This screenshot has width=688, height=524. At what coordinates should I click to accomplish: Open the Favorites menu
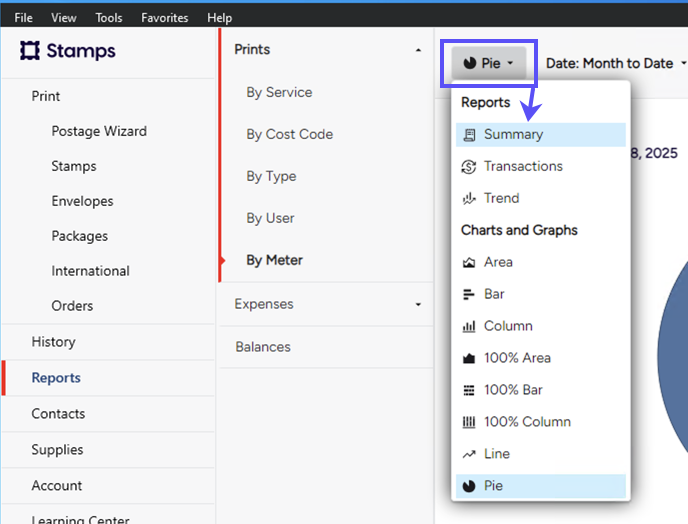point(165,18)
